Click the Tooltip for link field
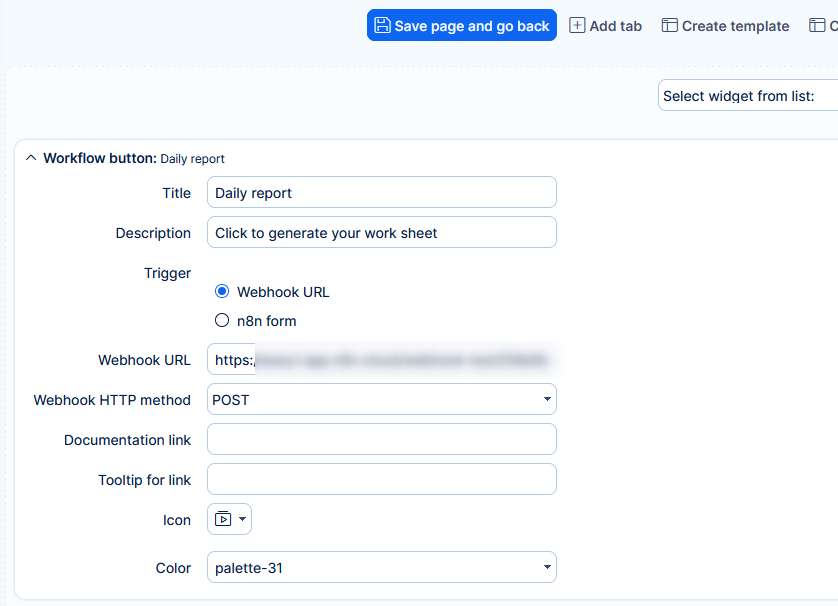 pyautogui.click(x=381, y=479)
